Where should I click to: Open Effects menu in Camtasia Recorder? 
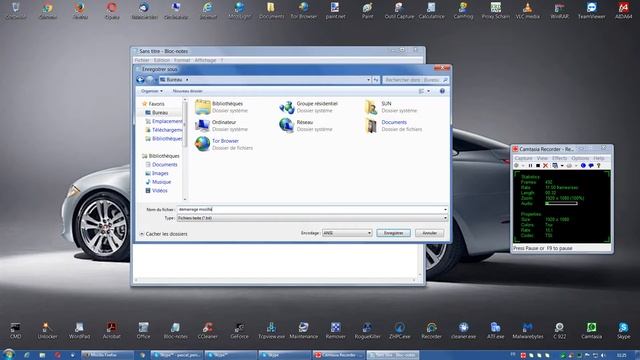tap(559, 158)
